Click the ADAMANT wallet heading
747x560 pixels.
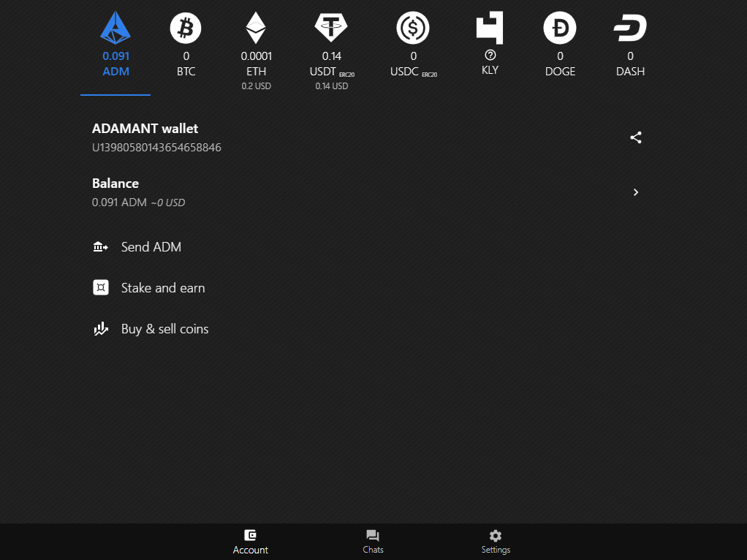pos(145,129)
